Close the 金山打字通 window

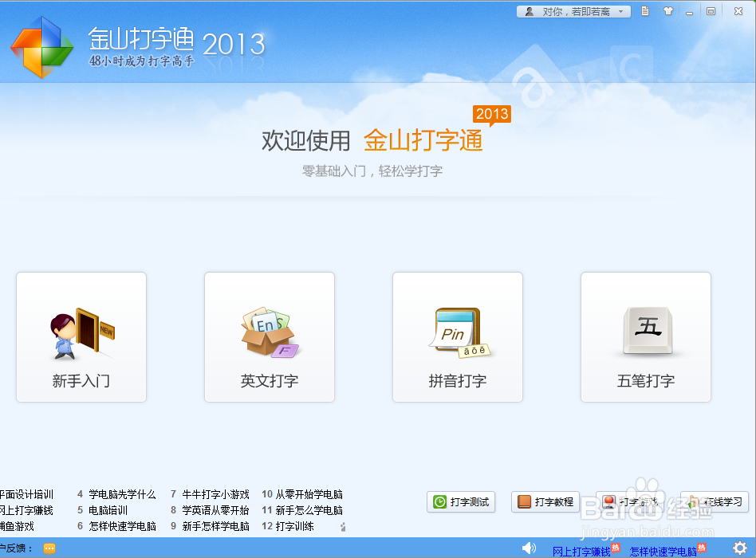[738, 11]
